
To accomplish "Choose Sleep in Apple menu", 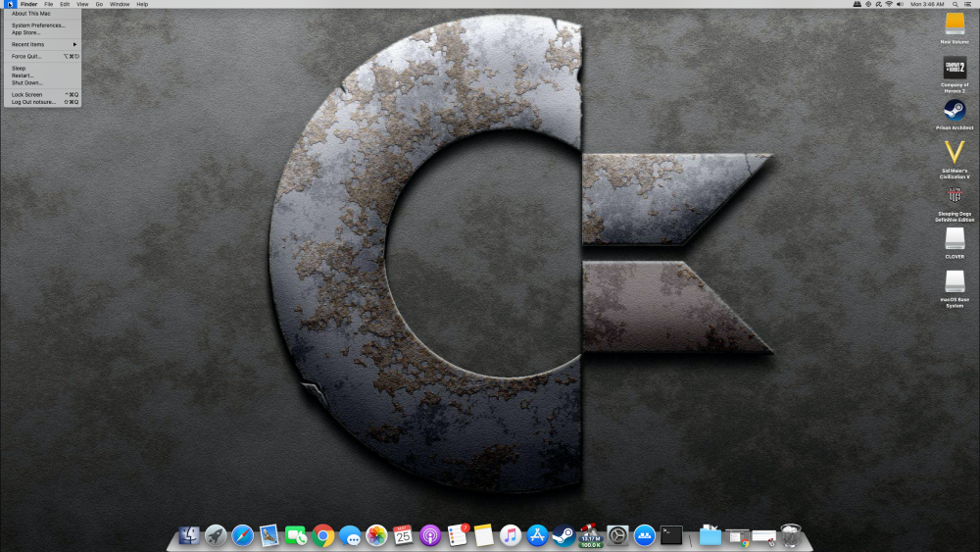I will (42, 68).
